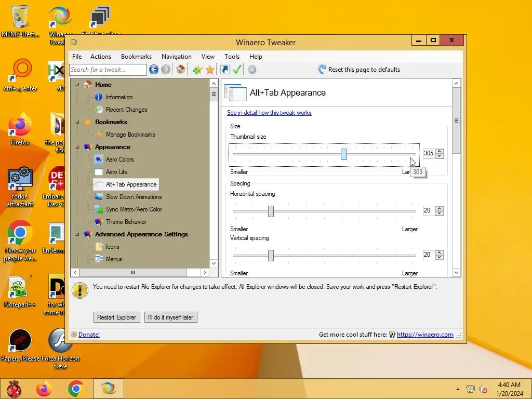Open Recent Changes in tree

[x=127, y=110]
